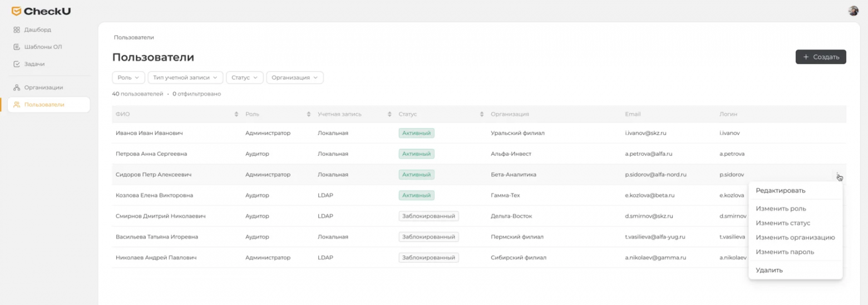Screen dimensions: 868x305
Task: Open the Тип учетной записи filter
Action: point(185,78)
